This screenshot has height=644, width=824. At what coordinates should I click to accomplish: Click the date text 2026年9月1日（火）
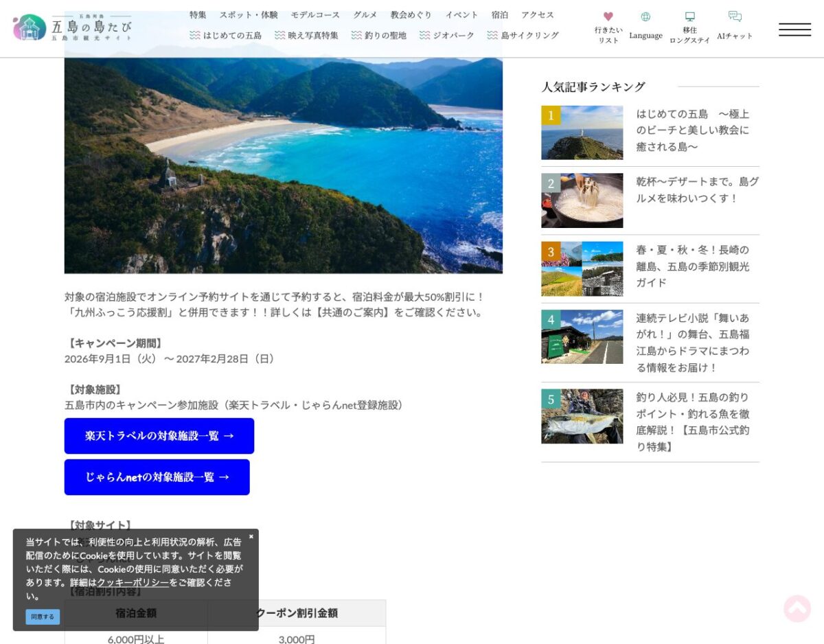pyautogui.click(x=112, y=358)
